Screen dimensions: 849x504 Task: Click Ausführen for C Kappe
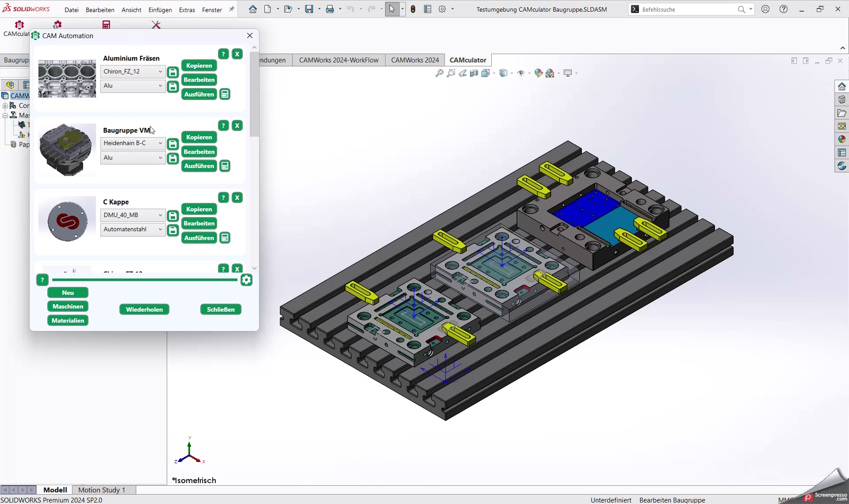[x=199, y=238]
